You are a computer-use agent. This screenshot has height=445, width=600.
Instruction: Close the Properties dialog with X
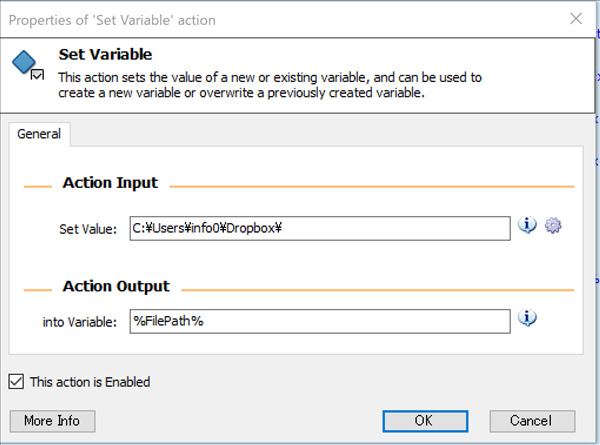(x=575, y=19)
